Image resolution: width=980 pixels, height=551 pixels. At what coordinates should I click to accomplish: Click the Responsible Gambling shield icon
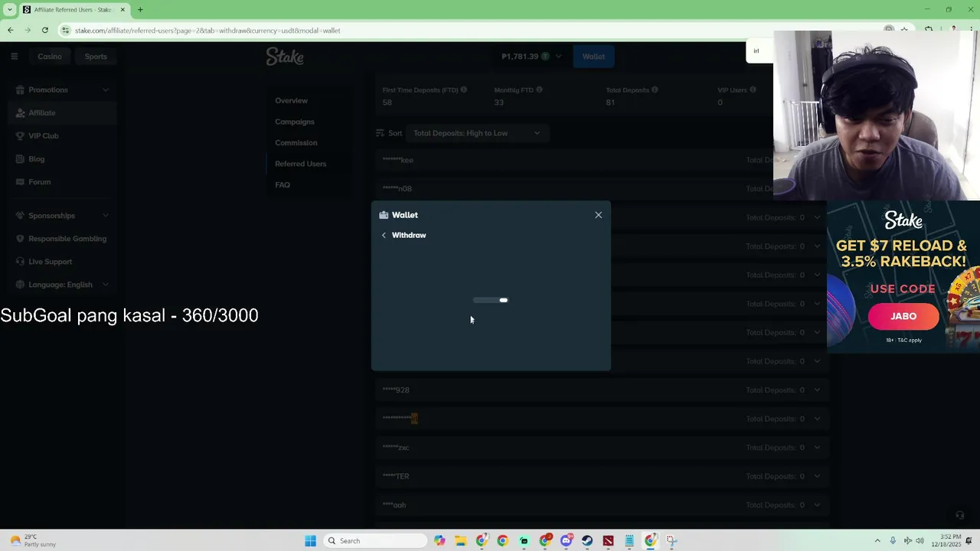point(21,238)
